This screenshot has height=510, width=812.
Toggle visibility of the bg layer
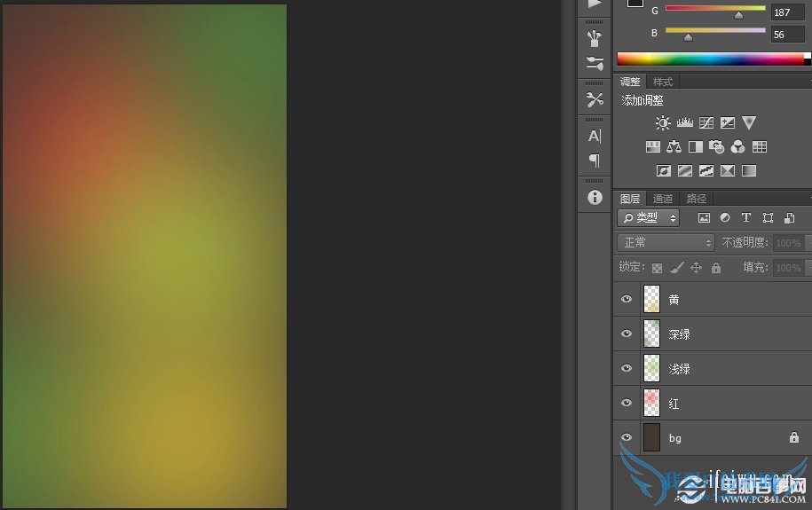pos(627,437)
